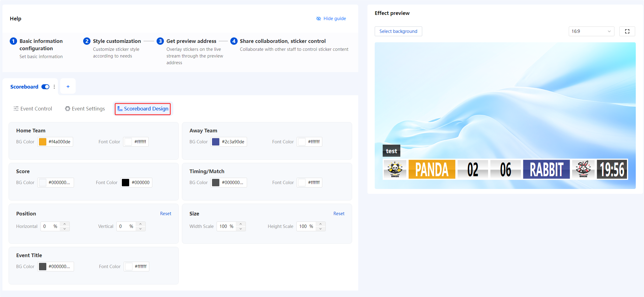
Task: Click the Hide guide eye icon
Action: [319, 19]
